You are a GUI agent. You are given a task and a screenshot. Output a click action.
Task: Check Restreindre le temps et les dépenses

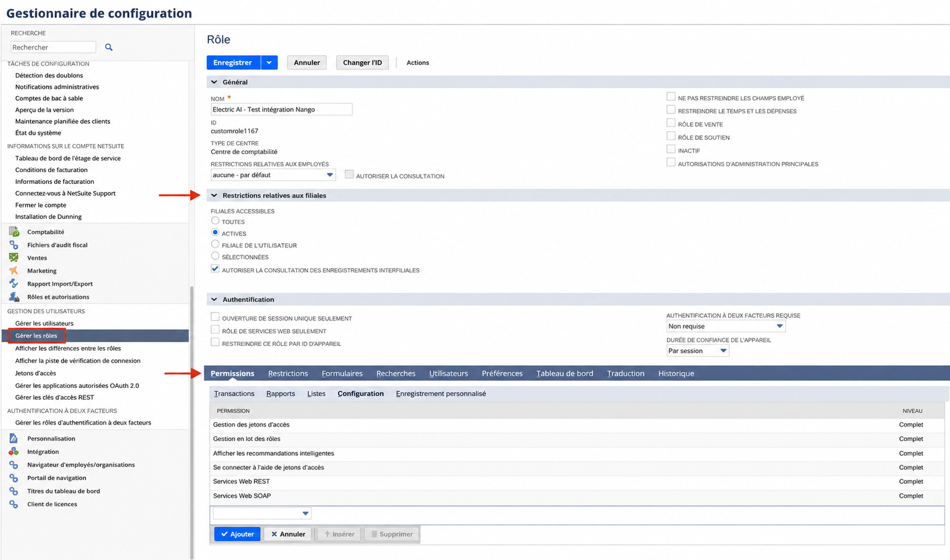coord(671,110)
